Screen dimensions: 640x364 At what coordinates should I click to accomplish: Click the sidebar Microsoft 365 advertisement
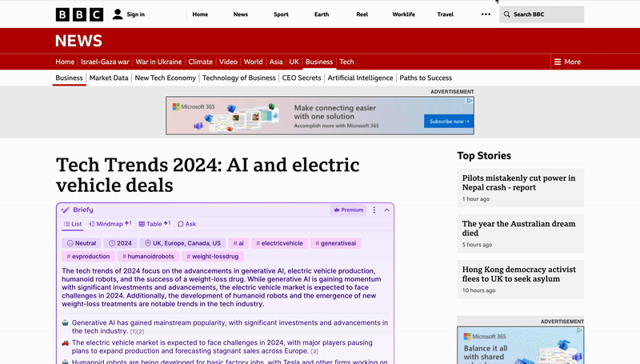point(521,346)
